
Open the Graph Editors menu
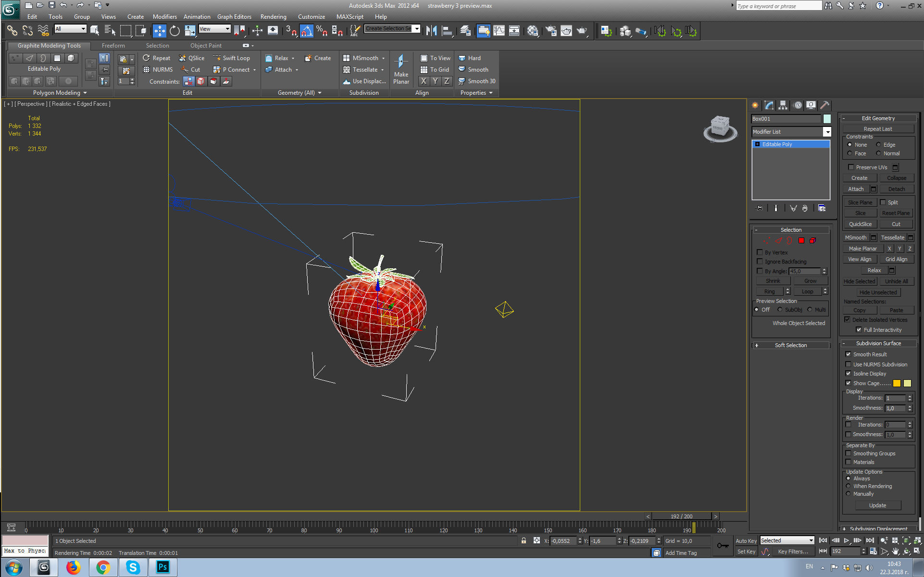click(234, 17)
